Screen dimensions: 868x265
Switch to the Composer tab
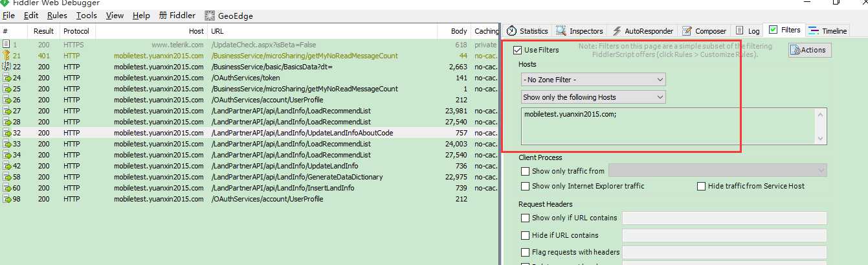coord(704,31)
